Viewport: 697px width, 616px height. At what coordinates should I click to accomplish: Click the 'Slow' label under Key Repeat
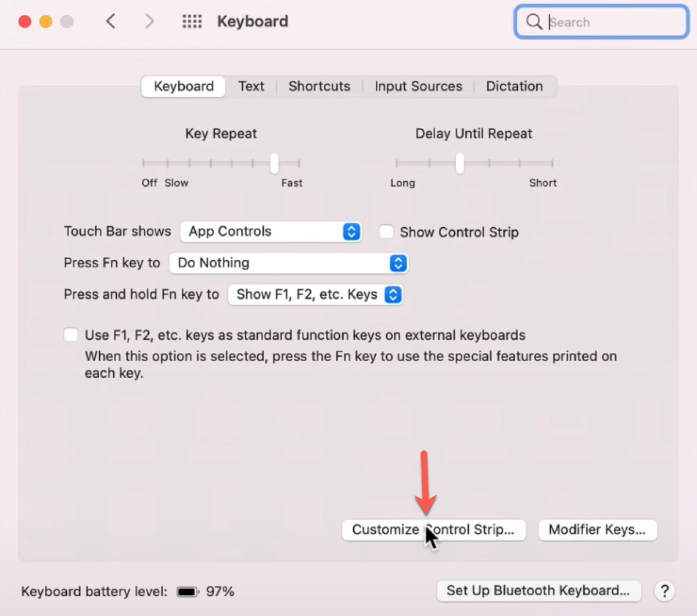click(x=176, y=183)
